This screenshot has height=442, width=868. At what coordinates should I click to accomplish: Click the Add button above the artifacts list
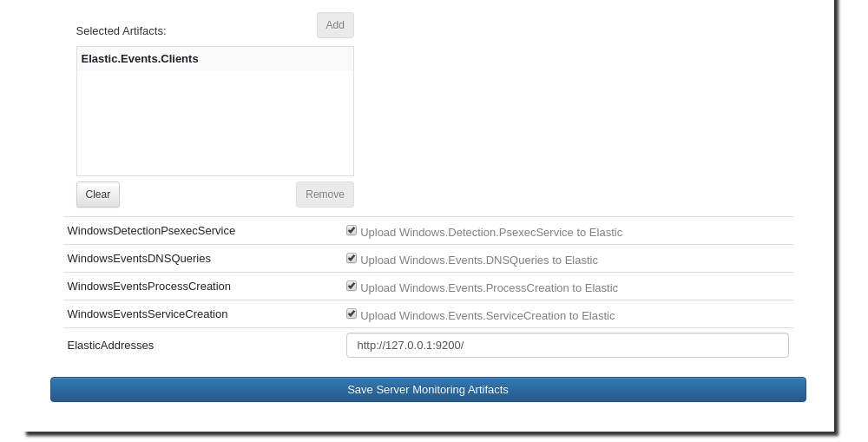pyautogui.click(x=335, y=25)
